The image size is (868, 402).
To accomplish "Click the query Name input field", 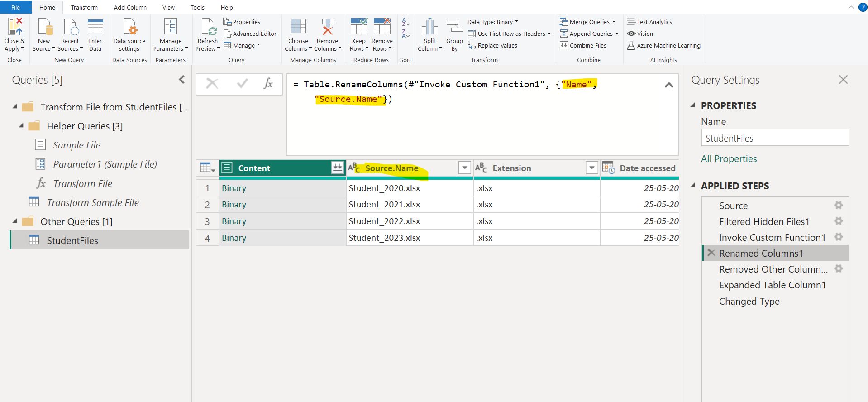I will 774,138.
